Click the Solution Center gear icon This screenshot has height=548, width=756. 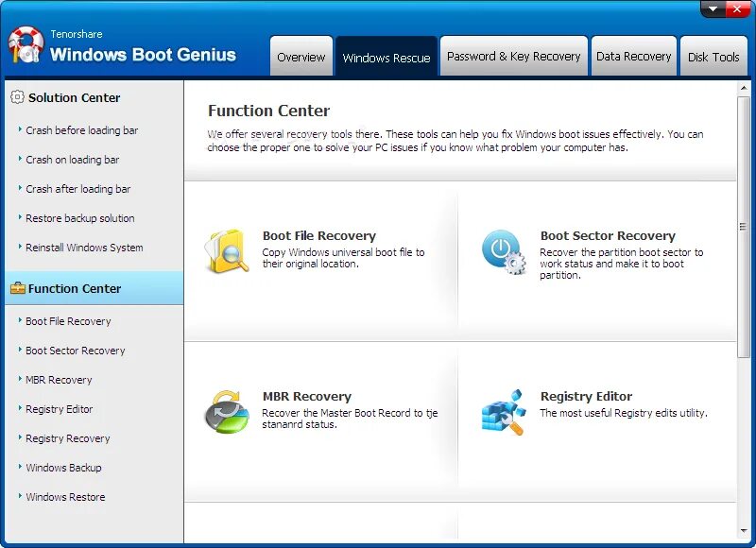[x=18, y=97]
